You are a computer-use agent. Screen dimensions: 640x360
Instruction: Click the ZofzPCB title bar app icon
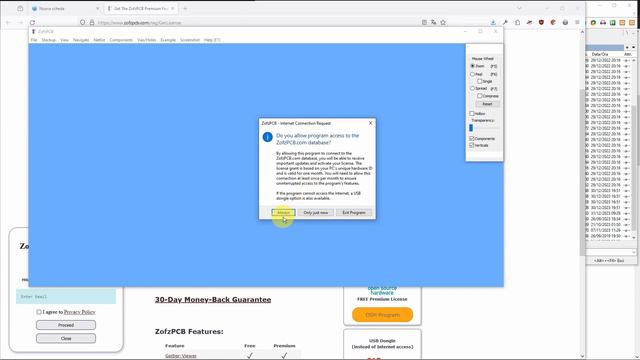(x=34, y=31)
